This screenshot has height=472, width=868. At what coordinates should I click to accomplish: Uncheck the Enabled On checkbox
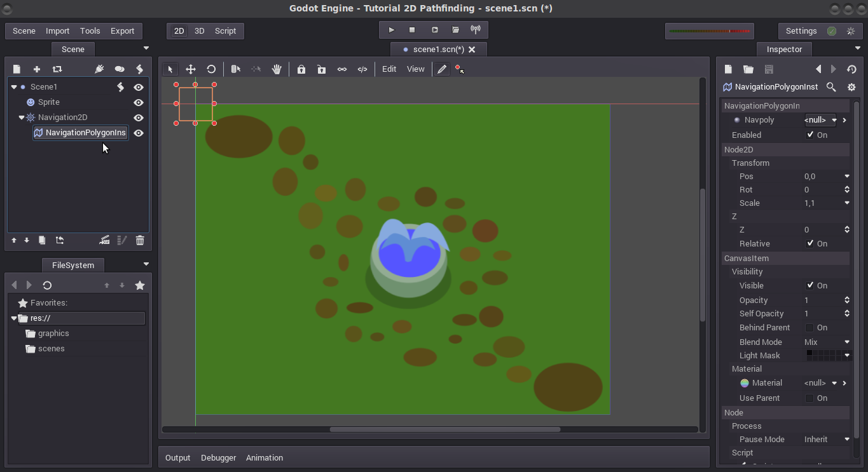(x=810, y=135)
